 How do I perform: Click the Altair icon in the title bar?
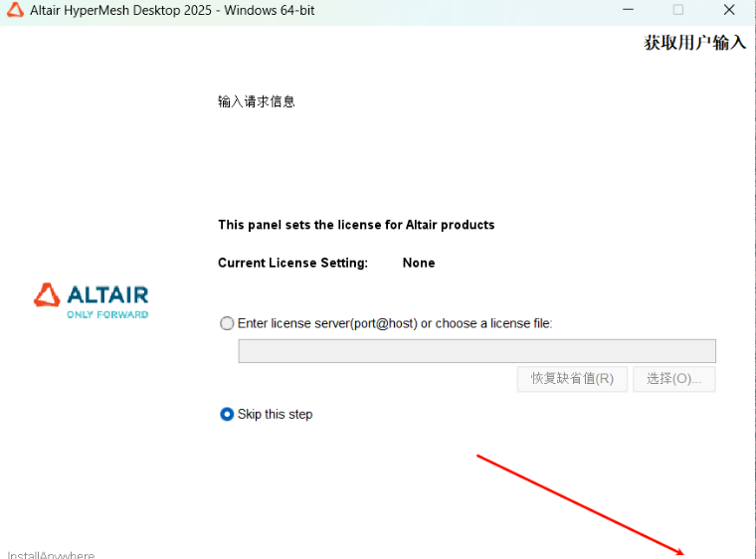coord(14,10)
